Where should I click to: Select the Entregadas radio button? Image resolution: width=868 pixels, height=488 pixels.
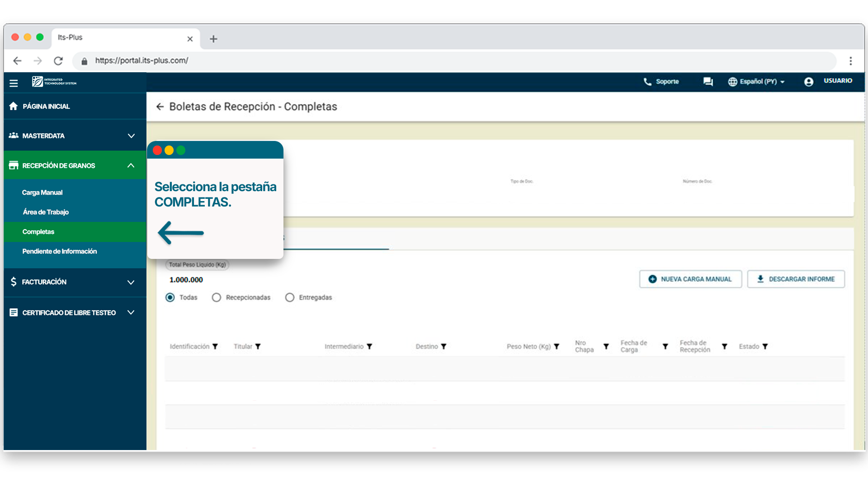pos(290,297)
